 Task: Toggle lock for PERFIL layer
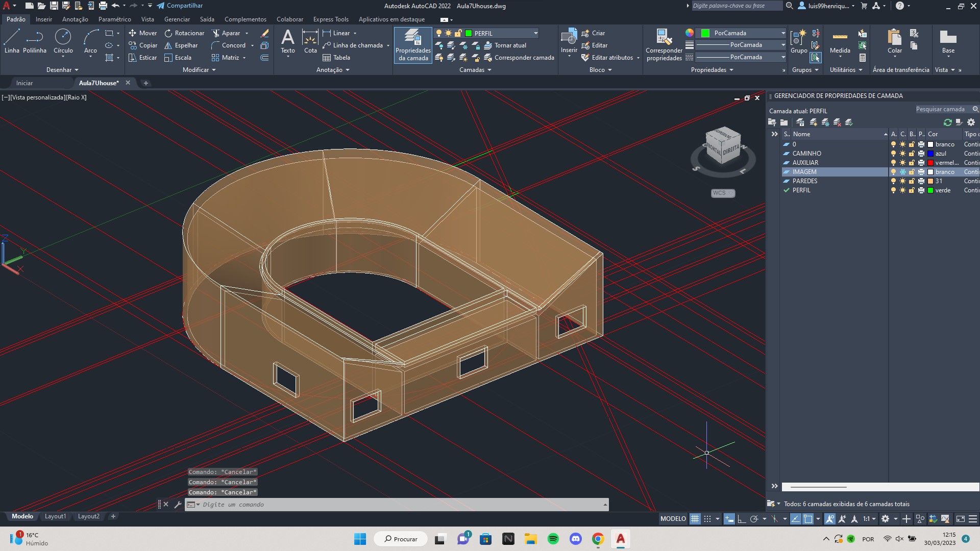[x=912, y=190]
